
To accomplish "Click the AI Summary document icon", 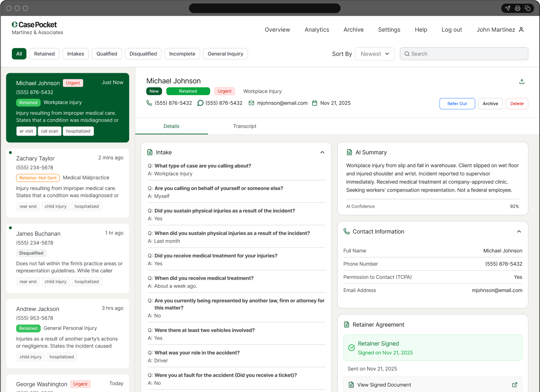I will click(349, 152).
